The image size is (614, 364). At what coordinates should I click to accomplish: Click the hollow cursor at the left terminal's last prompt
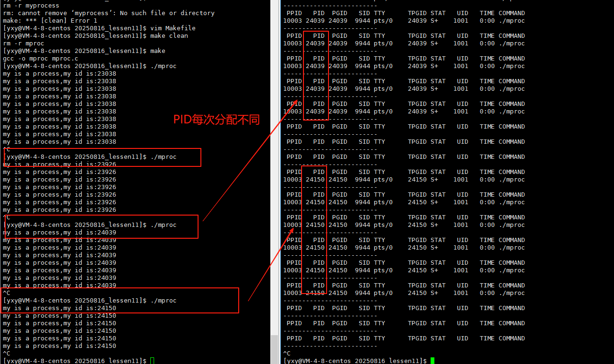pos(152,361)
